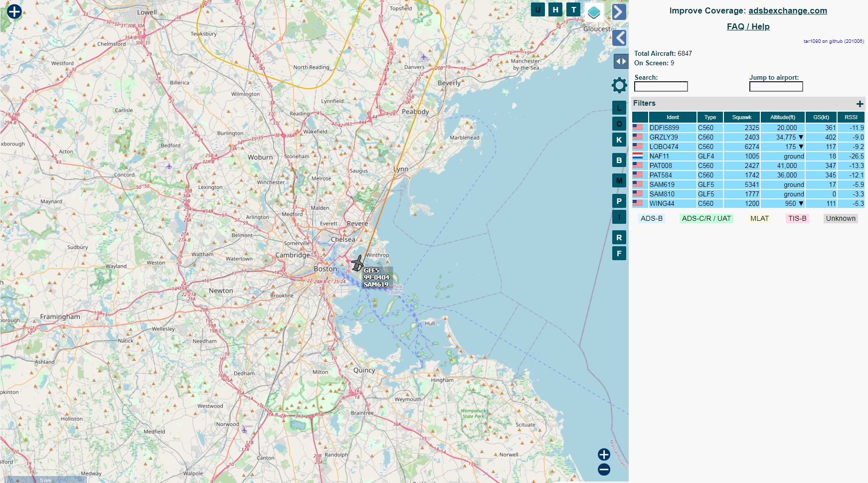The image size is (868, 483).
Task: Sort table by Squawk column
Action: click(x=742, y=117)
